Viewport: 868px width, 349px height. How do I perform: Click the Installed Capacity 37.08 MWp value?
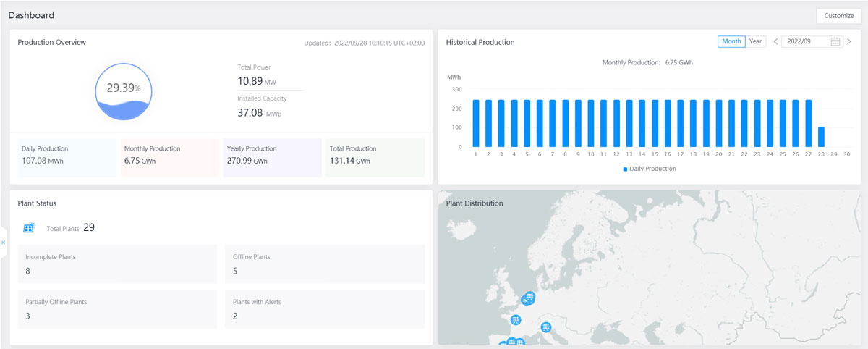(x=259, y=113)
